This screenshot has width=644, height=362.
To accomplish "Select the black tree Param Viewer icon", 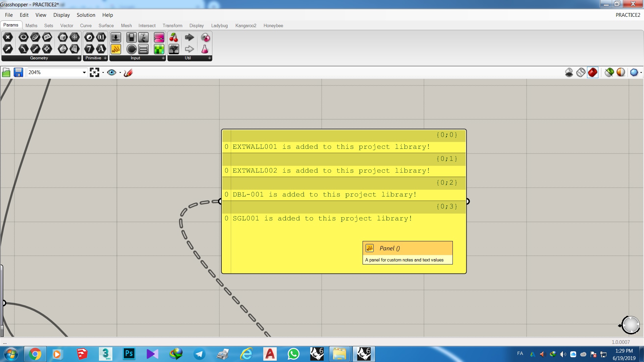I will [x=174, y=49].
